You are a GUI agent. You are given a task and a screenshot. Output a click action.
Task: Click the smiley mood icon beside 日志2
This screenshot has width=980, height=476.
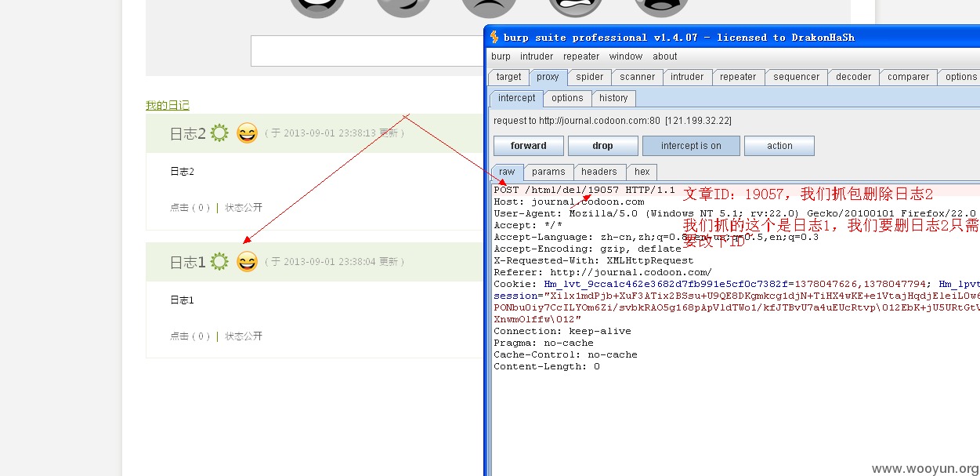[247, 133]
